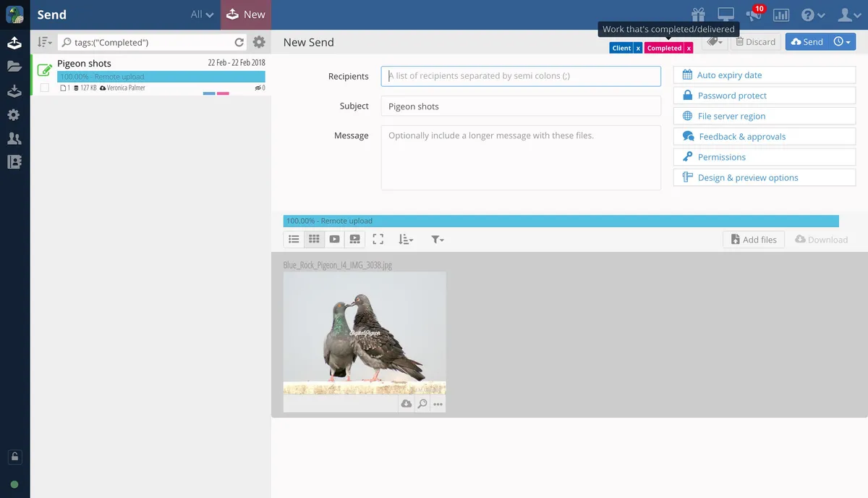The height and width of the screenshot is (498, 868).
Task: Open the New send tab
Action: tap(246, 14)
